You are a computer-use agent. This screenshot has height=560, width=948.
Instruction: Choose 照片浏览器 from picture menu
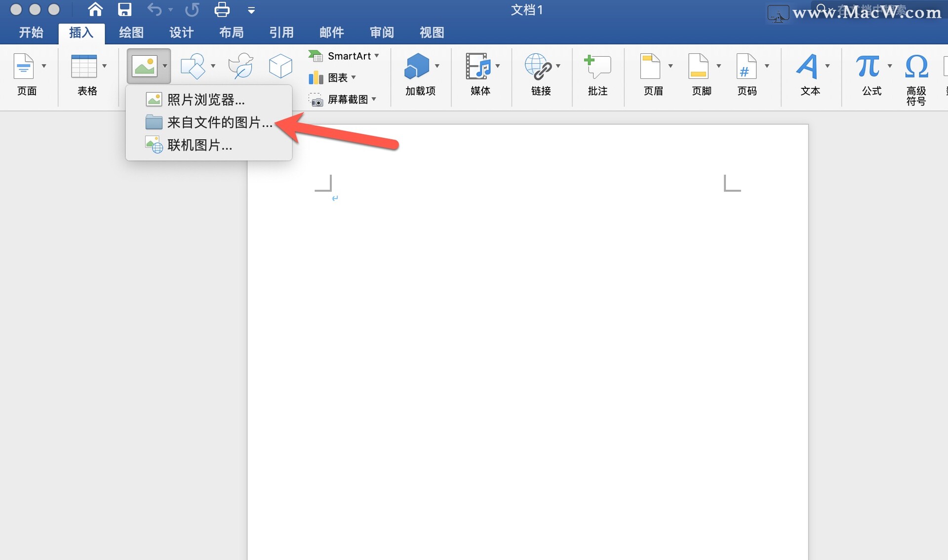click(205, 100)
